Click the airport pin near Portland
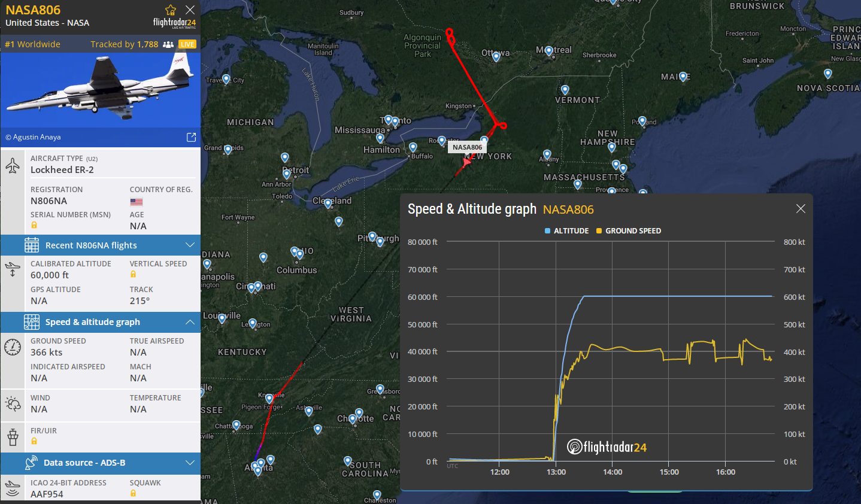The image size is (861, 504). 642,121
